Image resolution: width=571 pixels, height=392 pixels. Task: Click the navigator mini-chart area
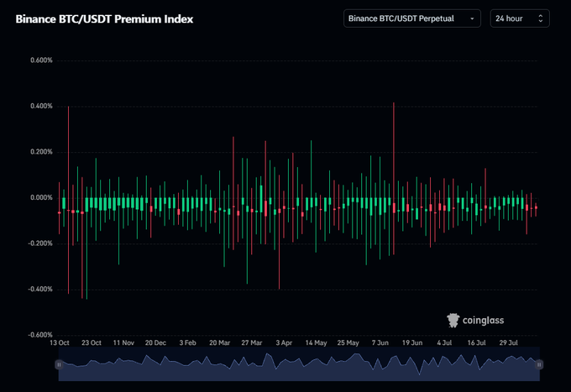[299, 364]
